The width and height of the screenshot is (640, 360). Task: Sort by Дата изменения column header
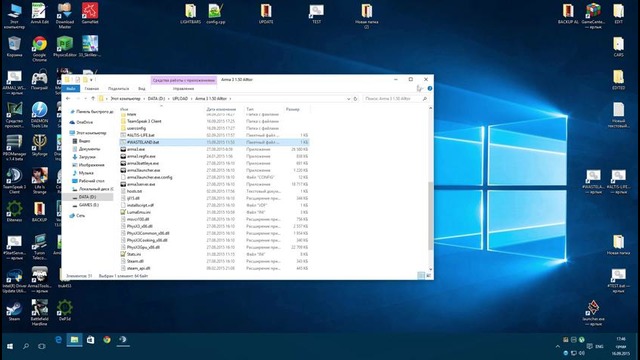(x=223, y=109)
